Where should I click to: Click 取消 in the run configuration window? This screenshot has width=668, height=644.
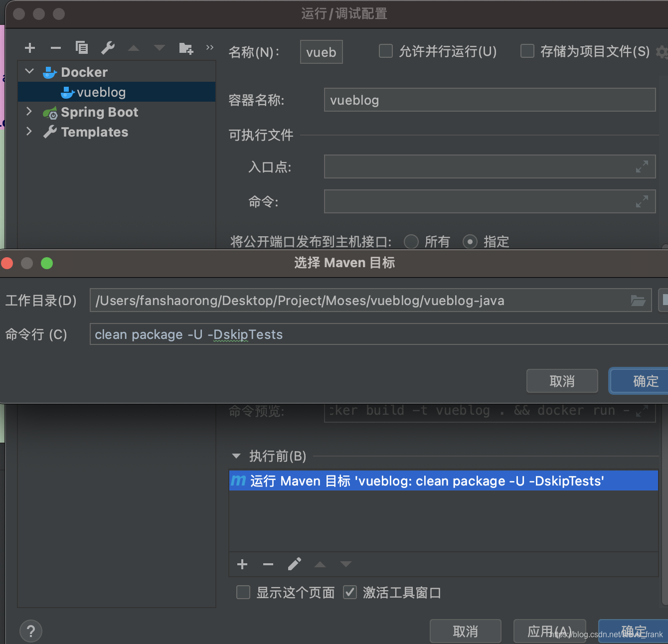(466, 632)
